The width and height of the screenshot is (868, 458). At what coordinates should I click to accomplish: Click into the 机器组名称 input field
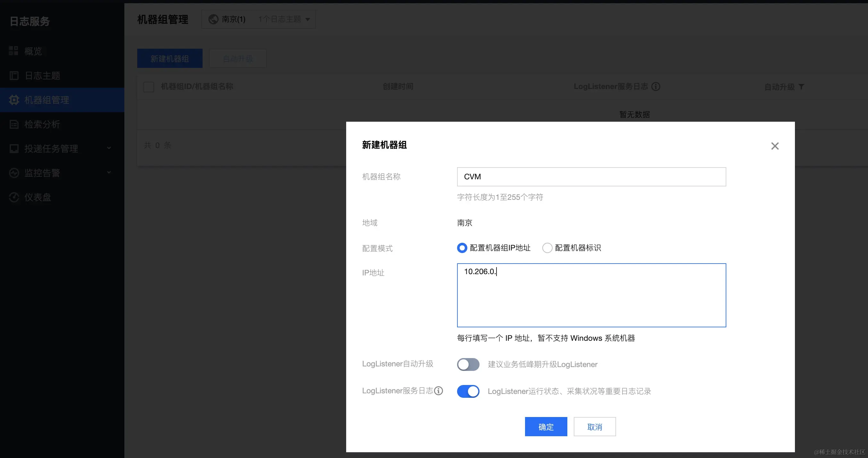[591, 177]
